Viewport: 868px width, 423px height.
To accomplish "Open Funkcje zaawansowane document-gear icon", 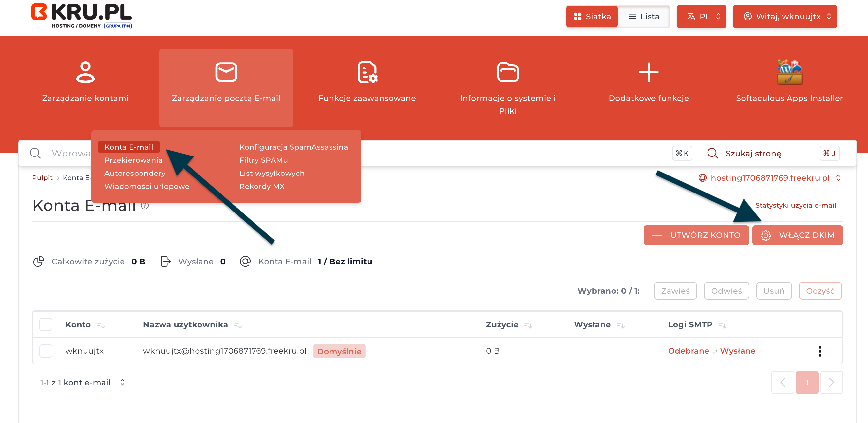I will (x=367, y=72).
